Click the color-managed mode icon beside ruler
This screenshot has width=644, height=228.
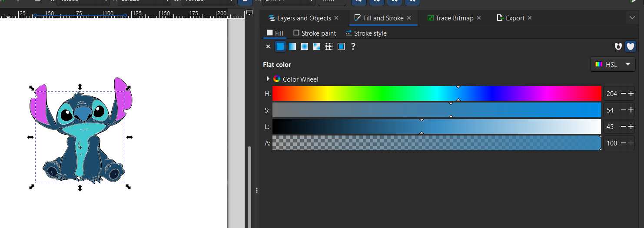coord(249,13)
